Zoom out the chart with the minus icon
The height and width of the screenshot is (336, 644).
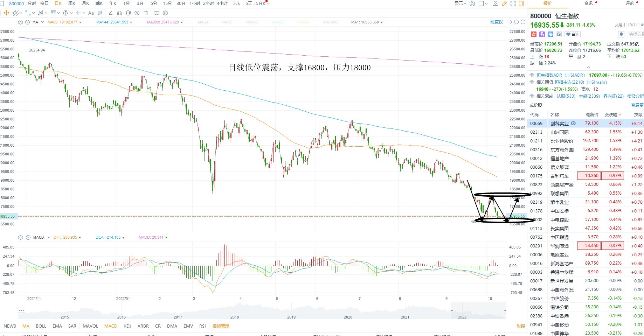pyautogui.click(x=516, y=22)
